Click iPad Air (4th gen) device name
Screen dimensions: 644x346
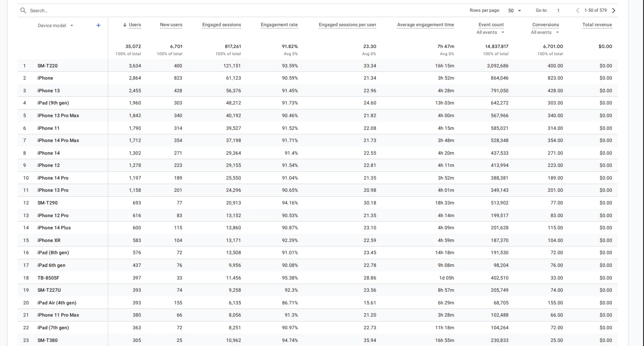point(57,303)
